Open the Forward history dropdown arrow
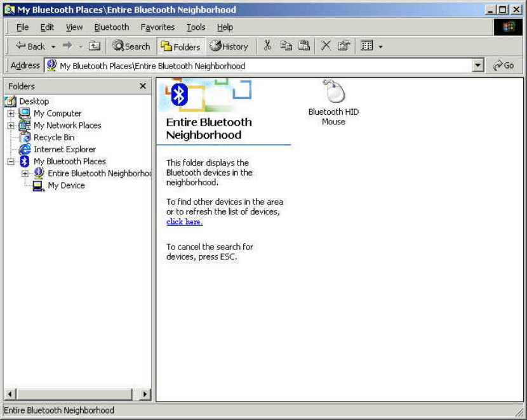 81,46
